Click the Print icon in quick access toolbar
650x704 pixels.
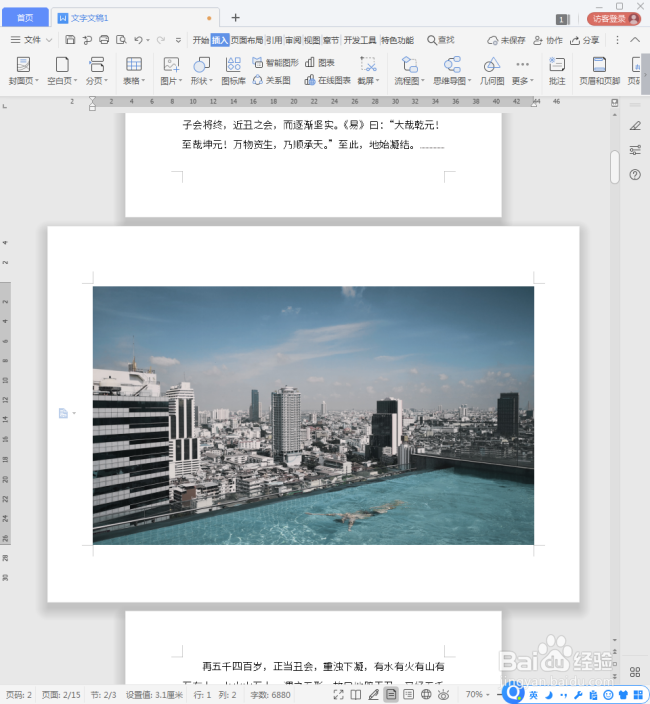pos(104,40)
